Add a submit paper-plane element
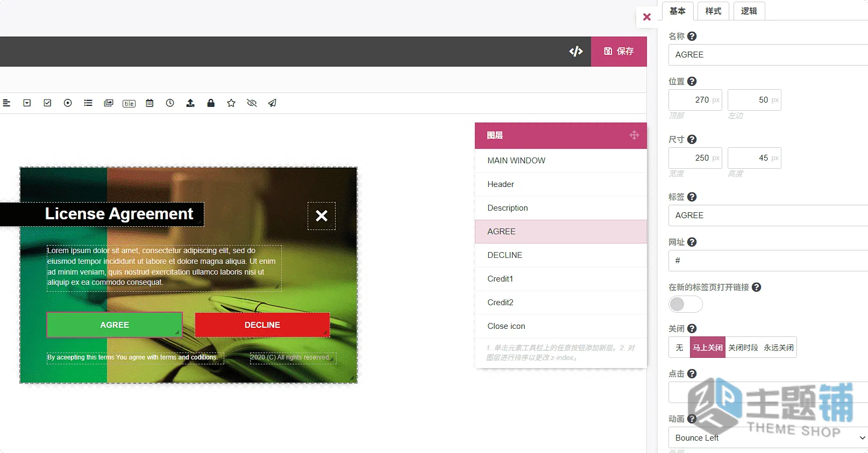Image resolution: width=868 pixels, height=453 pixels. coord(272,103)
